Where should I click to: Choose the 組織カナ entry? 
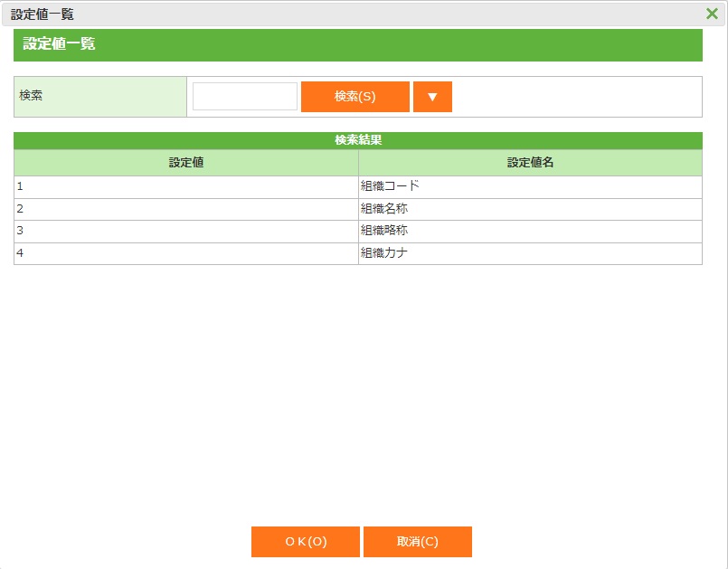pyautogui.click(x=384, y=253)
